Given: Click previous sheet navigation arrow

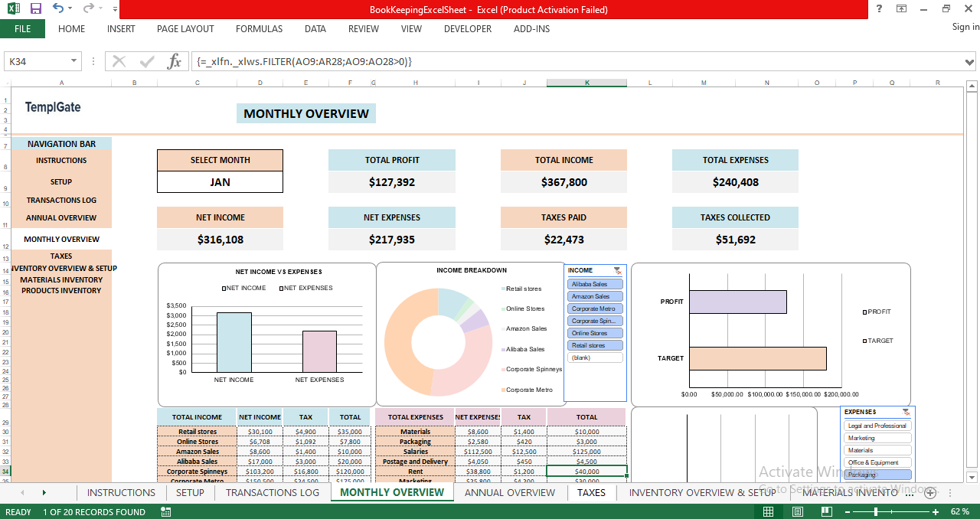Looking at the screenshot, I should (21, 493).
